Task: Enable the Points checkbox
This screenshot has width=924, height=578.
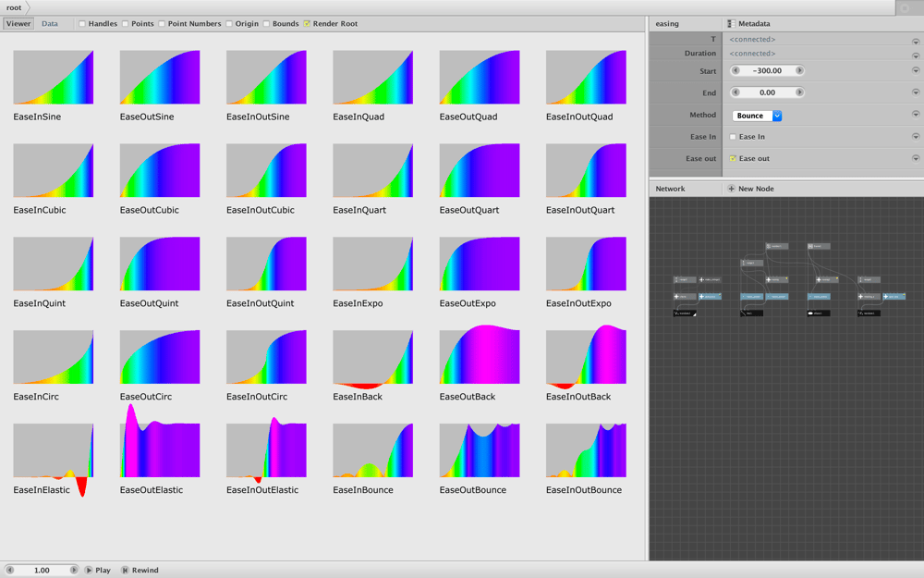Action: [x=125, y=24]
